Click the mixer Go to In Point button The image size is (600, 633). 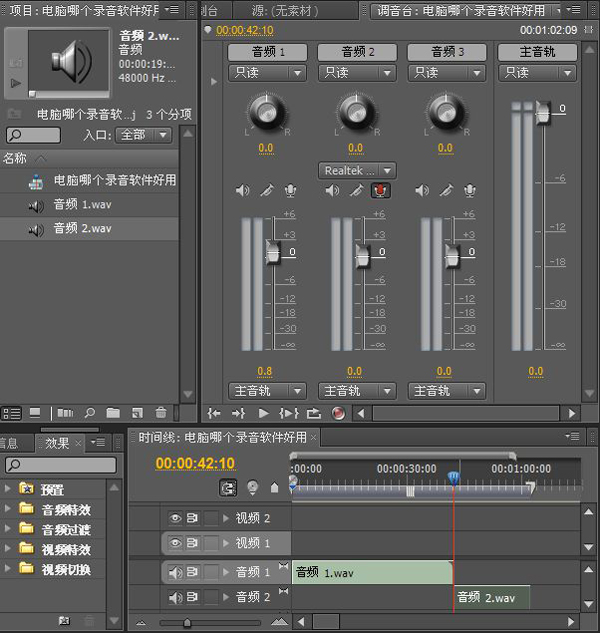(x=214, y=413)
